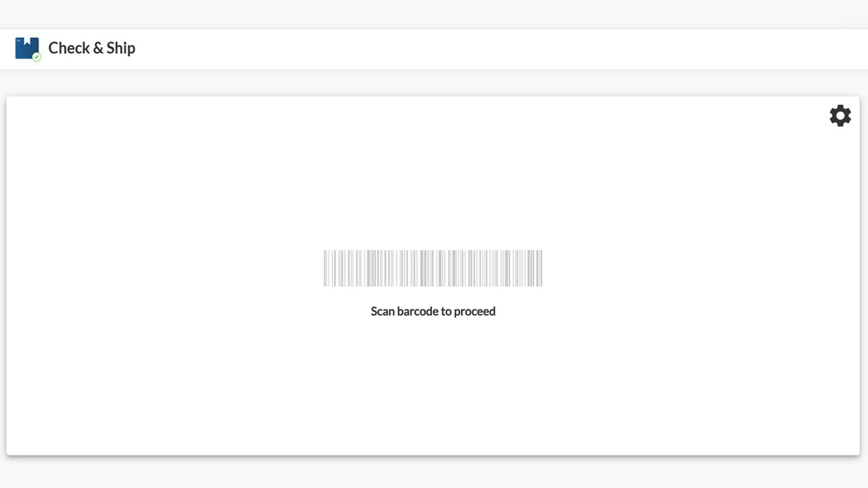Click the word proceed in prompt text

475,312
